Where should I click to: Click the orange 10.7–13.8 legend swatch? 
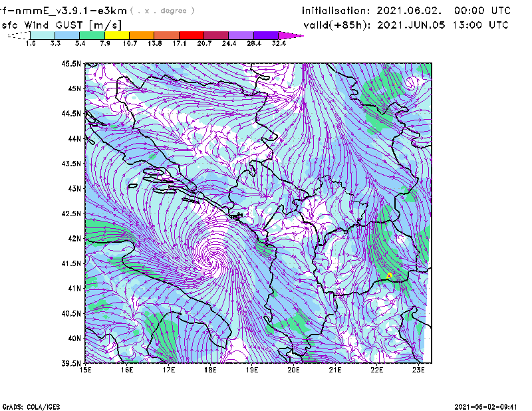[x=142, y=35]
